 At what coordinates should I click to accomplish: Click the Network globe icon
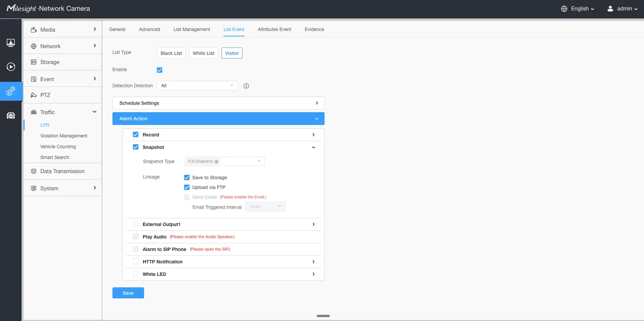pos(34,46)
